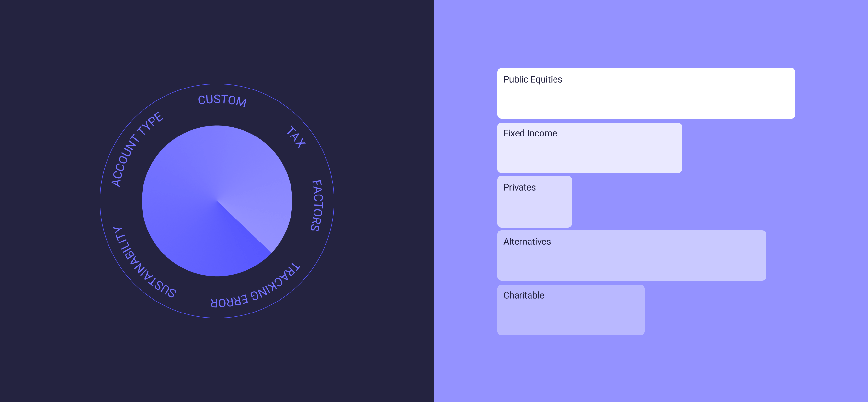The image size is (868, 402).
Task: Select the TAX label on ring
Action: [296, 136]
